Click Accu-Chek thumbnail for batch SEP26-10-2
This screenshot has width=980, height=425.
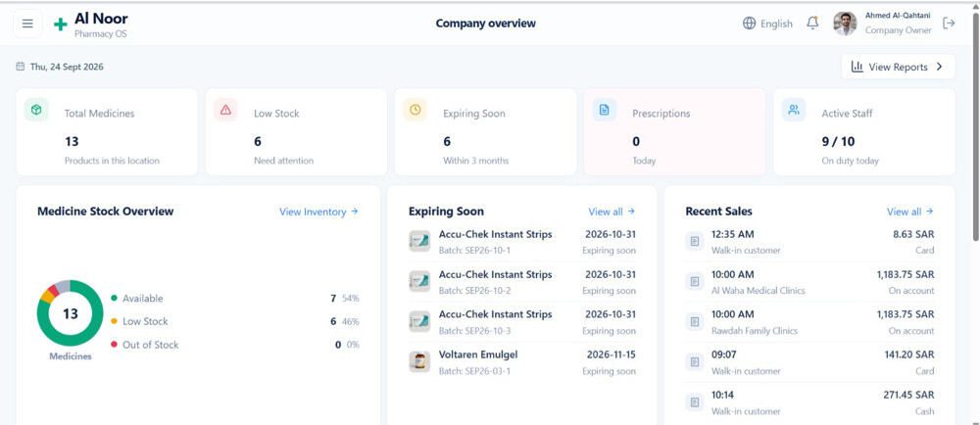point(419,281)
